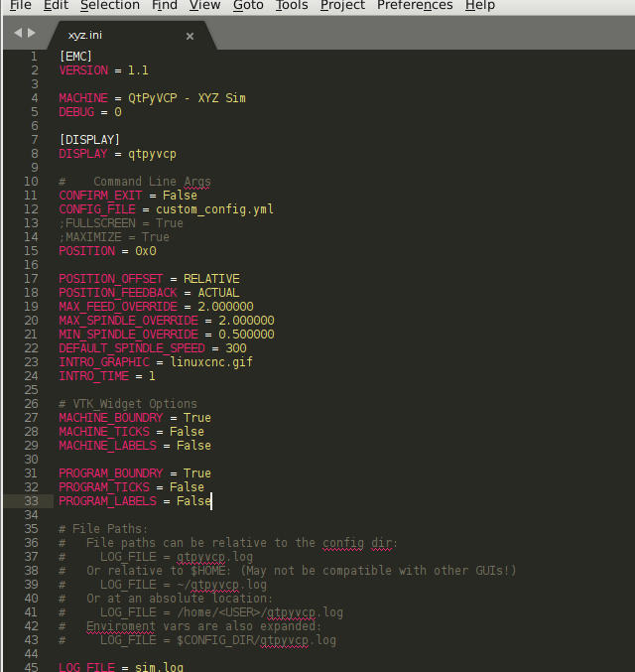Click '$CONFIG_DIR/qtpyvcp.log' comment text
The width and height of the screenshot is (635, 672).
coord(256,640)
